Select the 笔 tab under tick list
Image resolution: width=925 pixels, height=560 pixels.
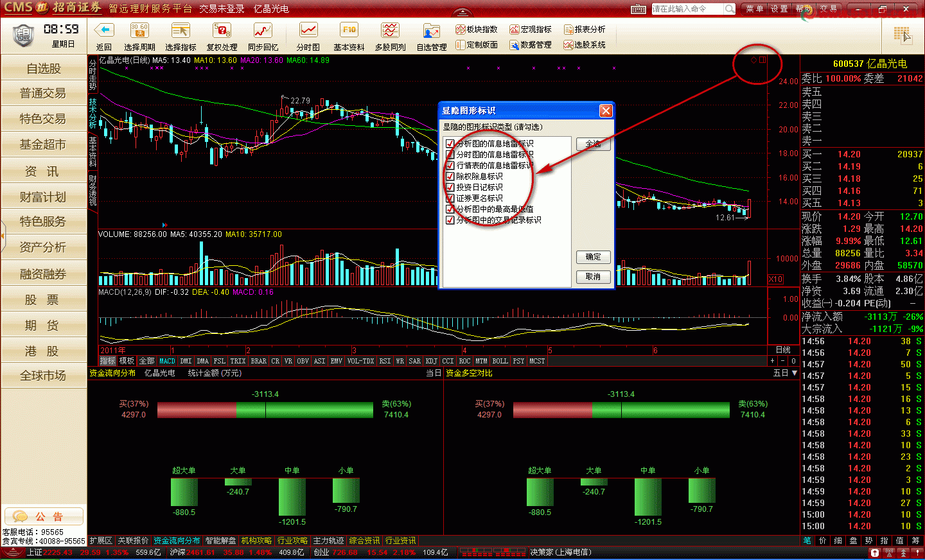tap(807, 541)
